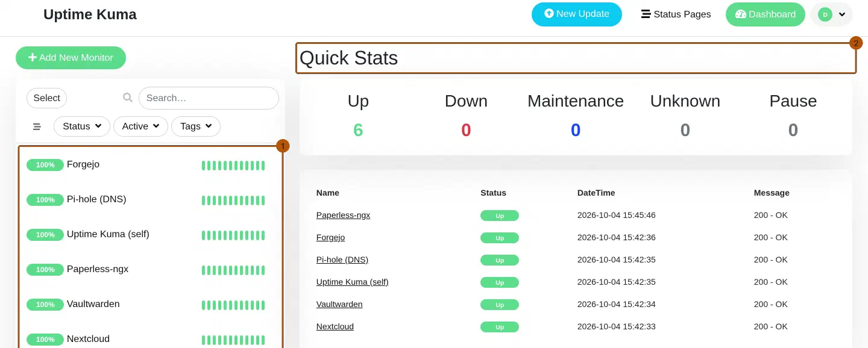Select Forgejo monitor in sidebar
This screenshot has height=348, width=868.
pyautogui.click(x=150, y=165)
